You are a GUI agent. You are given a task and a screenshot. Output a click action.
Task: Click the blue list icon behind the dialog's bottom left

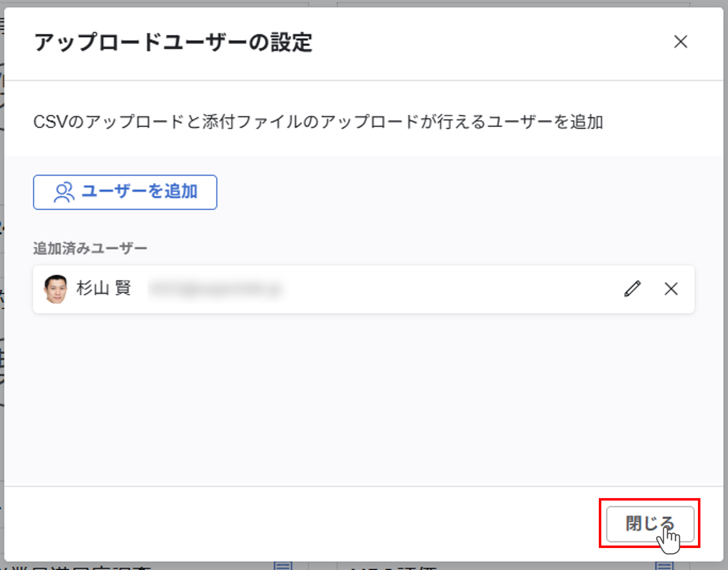coord(283,566)
